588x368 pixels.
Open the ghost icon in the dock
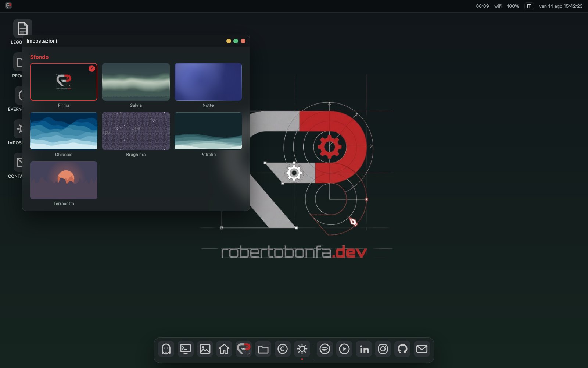(x=166, y=349)
